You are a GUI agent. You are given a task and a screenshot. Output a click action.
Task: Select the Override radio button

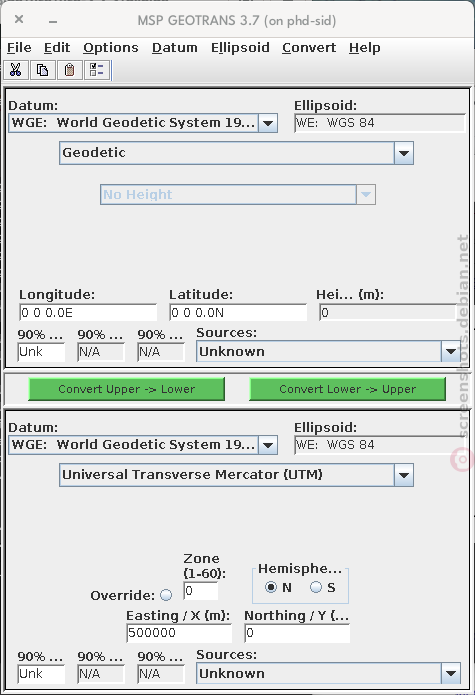pyautogui.click(x=166, y=595)
